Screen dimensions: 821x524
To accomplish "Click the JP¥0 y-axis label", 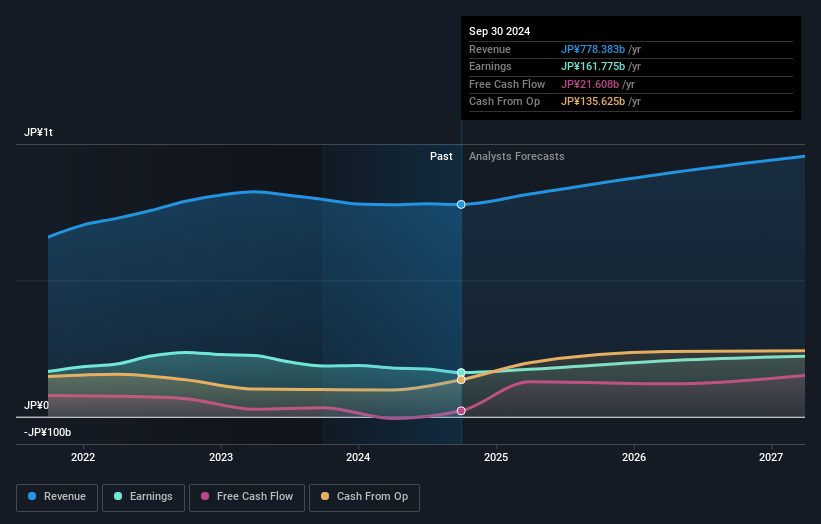I will [36, 406].
